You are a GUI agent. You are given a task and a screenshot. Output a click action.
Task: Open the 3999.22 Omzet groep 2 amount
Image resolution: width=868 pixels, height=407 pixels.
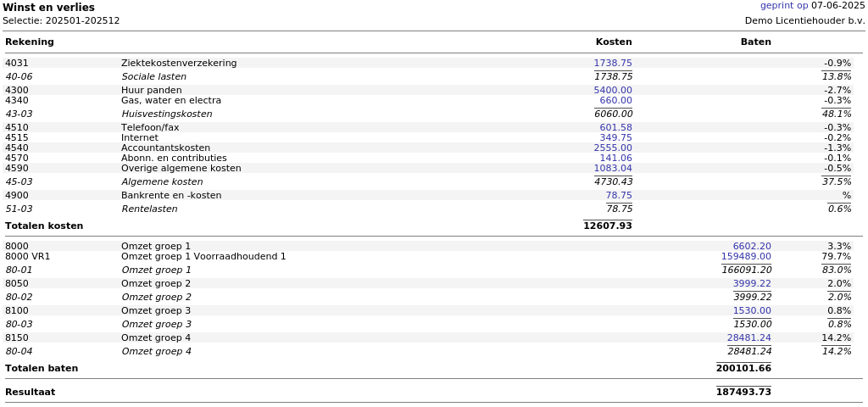752,283
